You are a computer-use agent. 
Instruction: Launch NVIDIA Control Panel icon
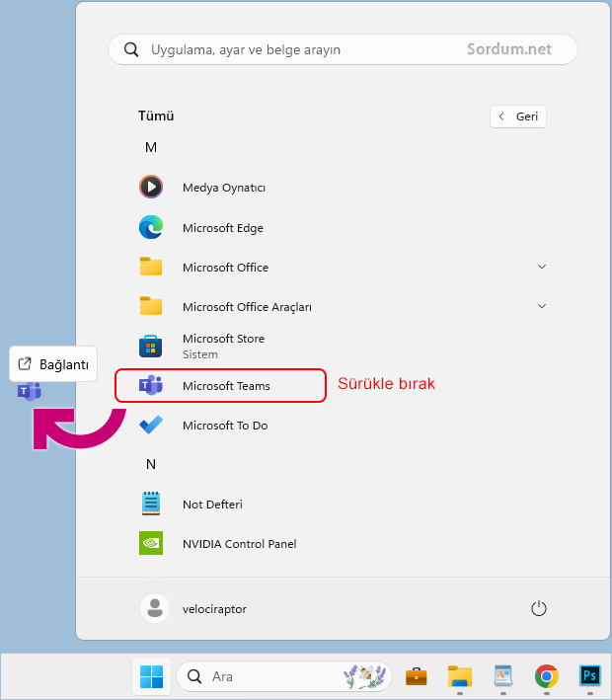coord(151,543)
